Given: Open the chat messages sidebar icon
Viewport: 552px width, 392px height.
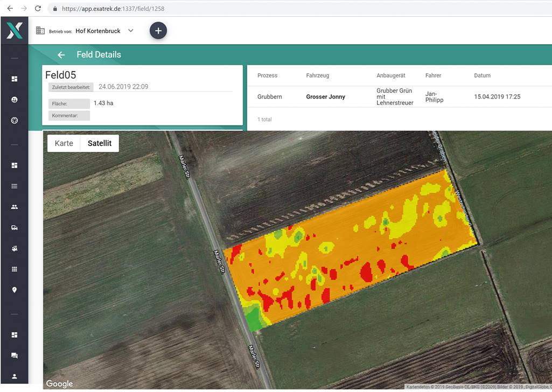Looking at the screenshot, I should coord(15,355).
